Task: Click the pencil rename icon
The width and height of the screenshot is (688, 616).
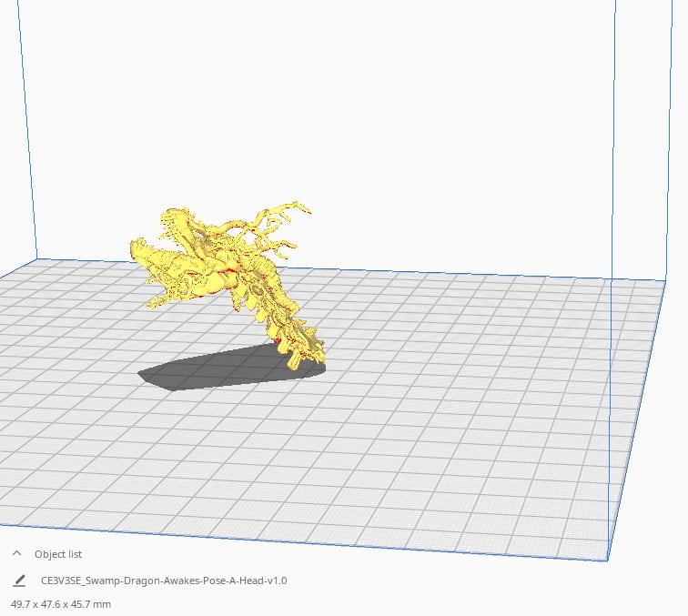Action: pos(19,581)
